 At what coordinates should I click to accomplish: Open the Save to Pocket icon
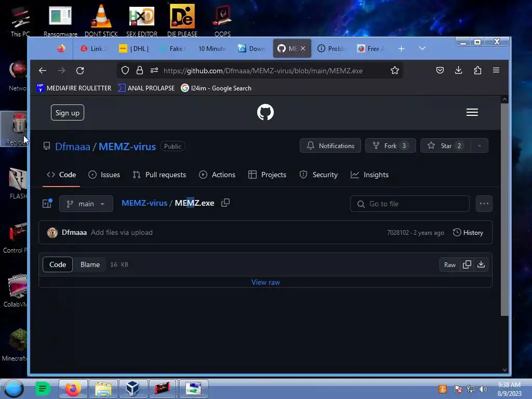pos(440,71)
